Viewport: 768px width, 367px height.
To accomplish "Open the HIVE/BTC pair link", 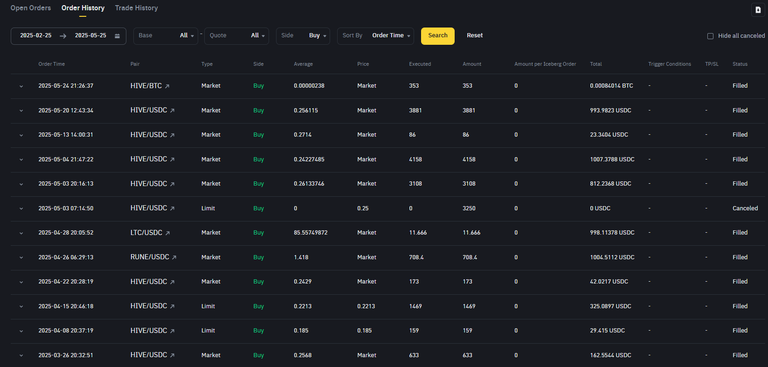I will (x=146, y=86).
